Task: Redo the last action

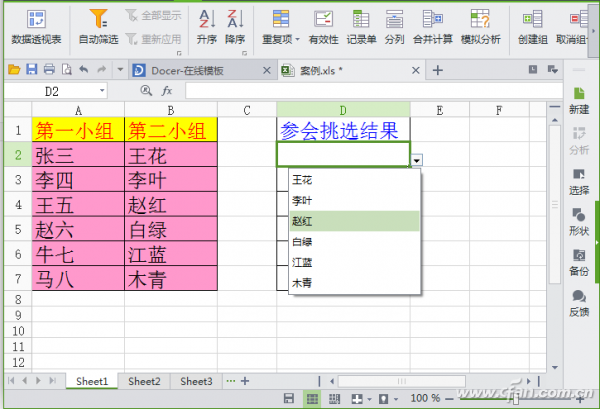Action: tap(101, 69)
